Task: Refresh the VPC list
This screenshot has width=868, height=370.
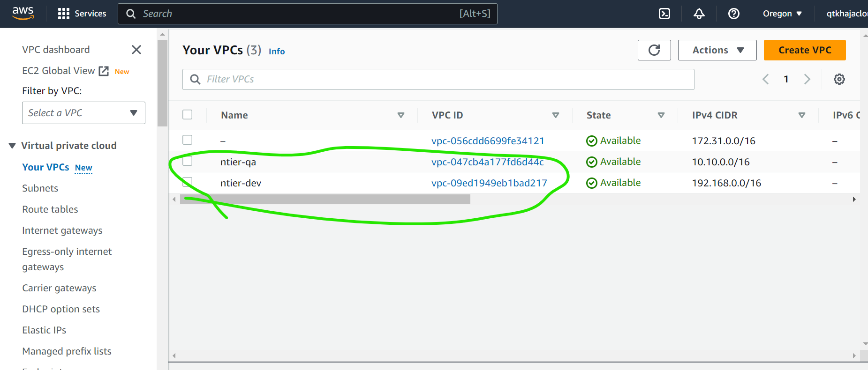Action: pos(654,50)
